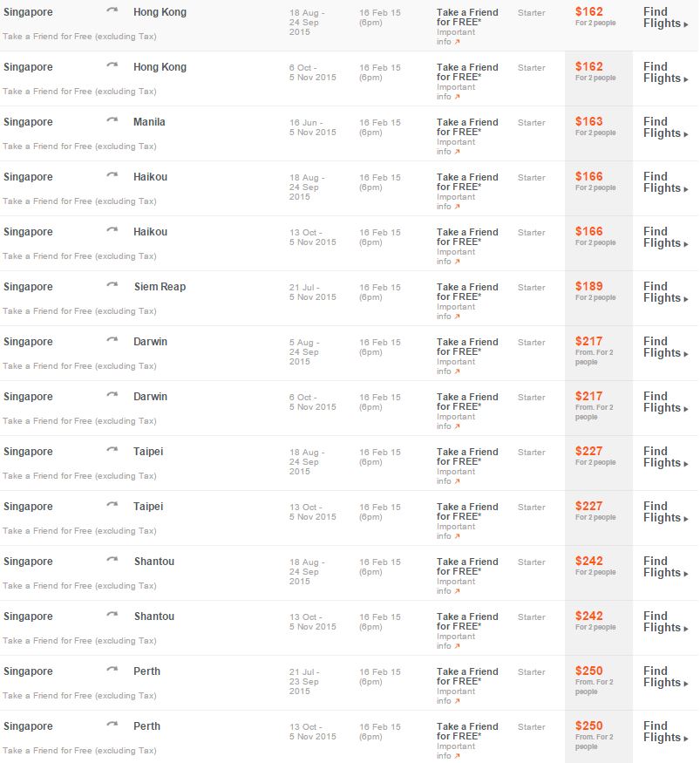This screenshot has width=700, height=763.
Task: Click Take a Friend for FREE on Haikou 13 Oct row
Action: click(x=467, y=237)
